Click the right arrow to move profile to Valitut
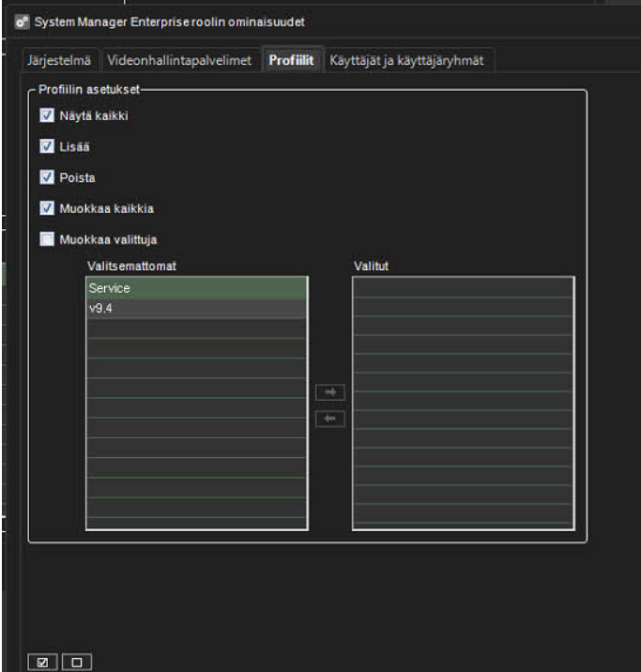The height and width of the screenshot is (672, 641). (330, 392)
